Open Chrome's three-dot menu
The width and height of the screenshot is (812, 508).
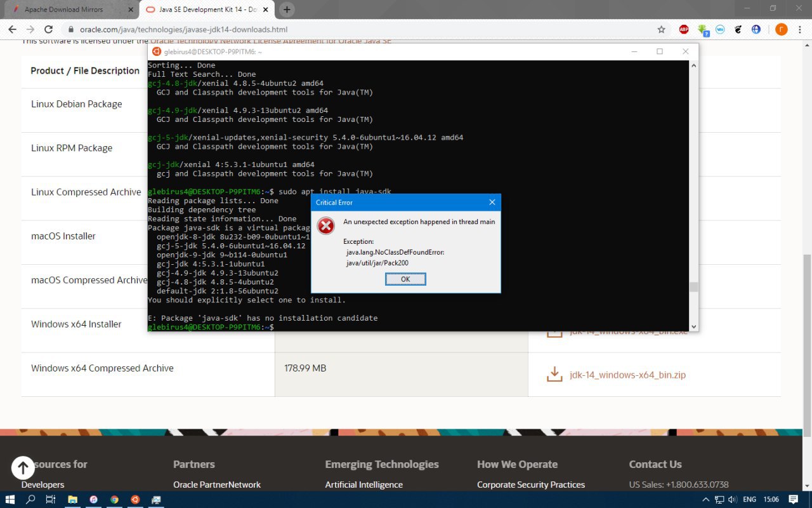pos(800,29)
